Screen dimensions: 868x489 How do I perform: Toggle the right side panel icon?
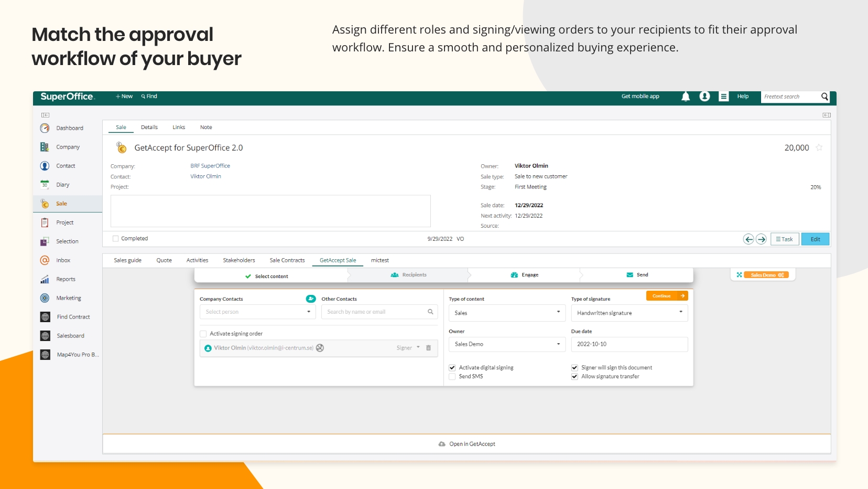[x=827, y=115]
